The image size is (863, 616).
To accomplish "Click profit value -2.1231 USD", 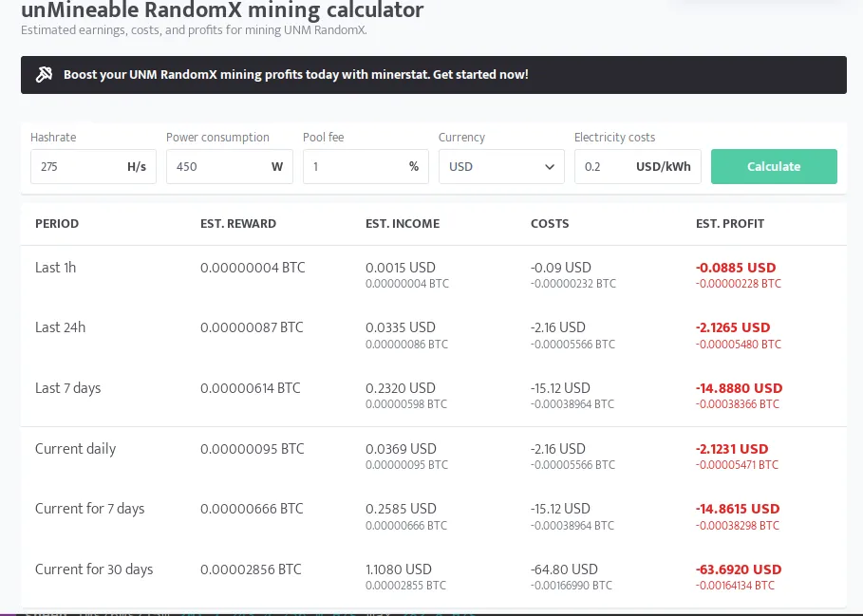I will [x=732, y=449].
